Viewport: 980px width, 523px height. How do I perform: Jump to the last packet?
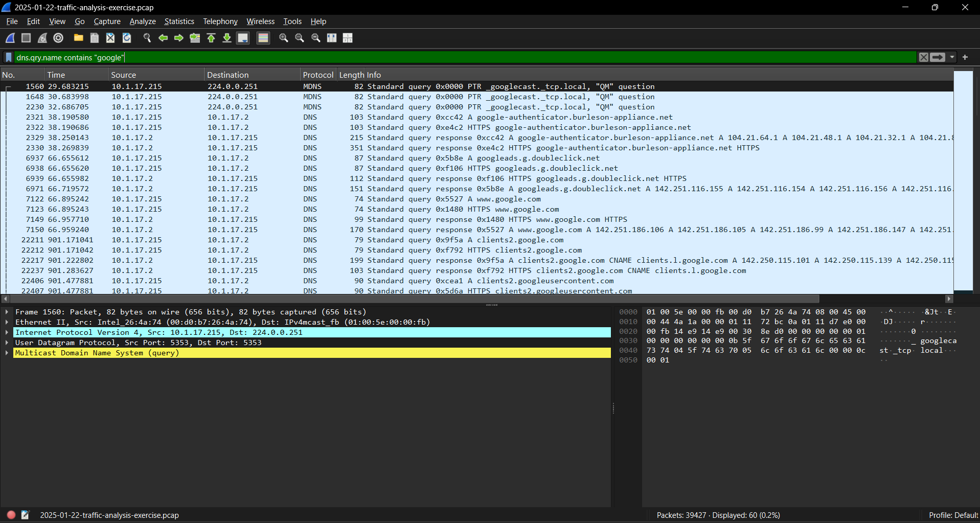[227, 38]
